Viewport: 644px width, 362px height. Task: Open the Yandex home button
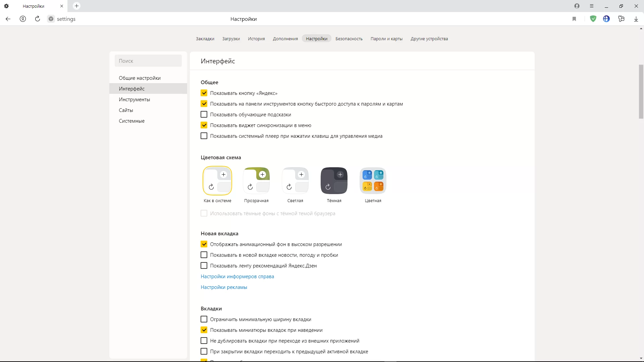click(x=23, y=19)
